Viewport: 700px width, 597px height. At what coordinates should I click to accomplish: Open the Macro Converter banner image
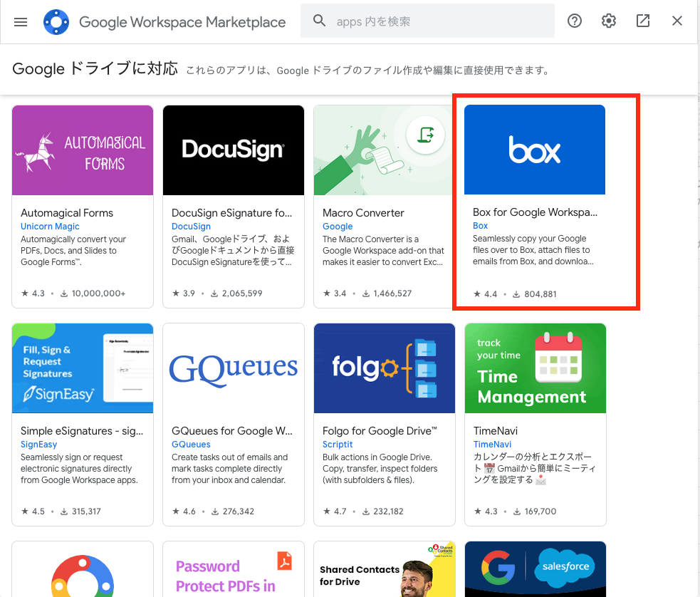(385, 150)
